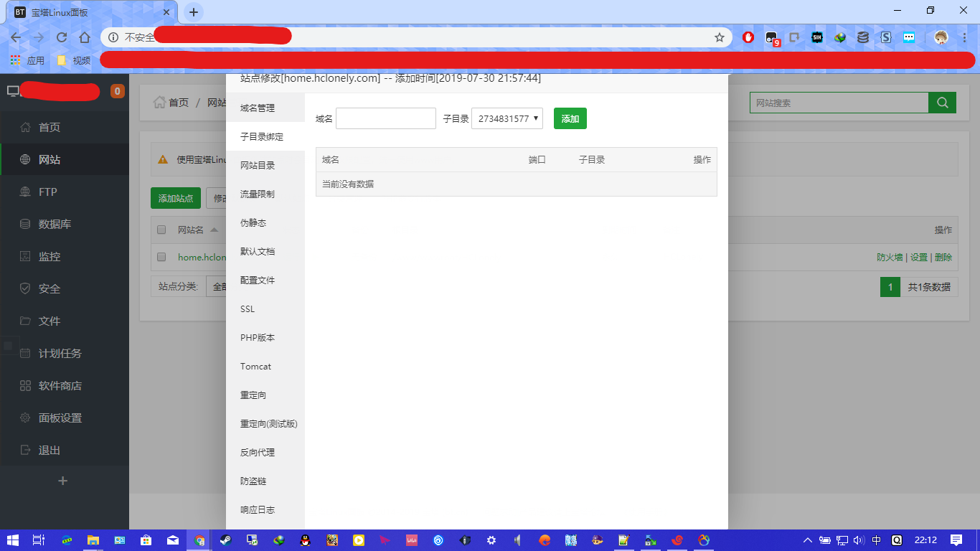Click the 域名 input field
Screen dimensions: 980x551
386,118
